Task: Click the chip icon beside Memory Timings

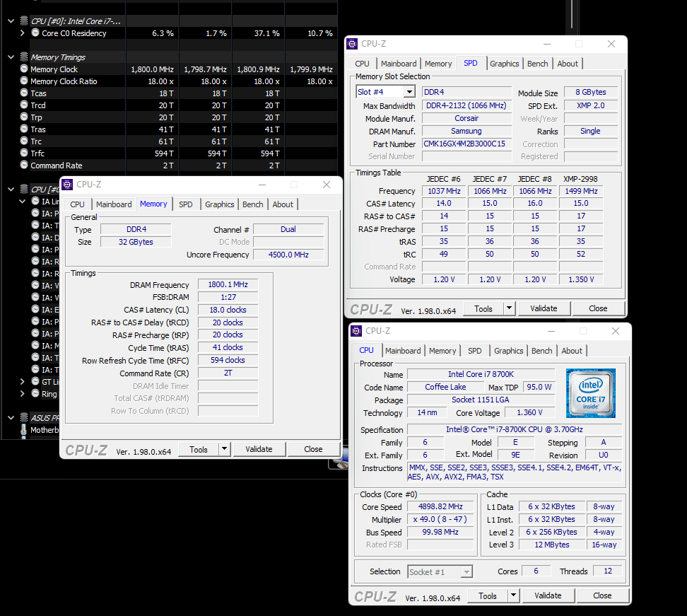Action: click(x=24, y=57)
